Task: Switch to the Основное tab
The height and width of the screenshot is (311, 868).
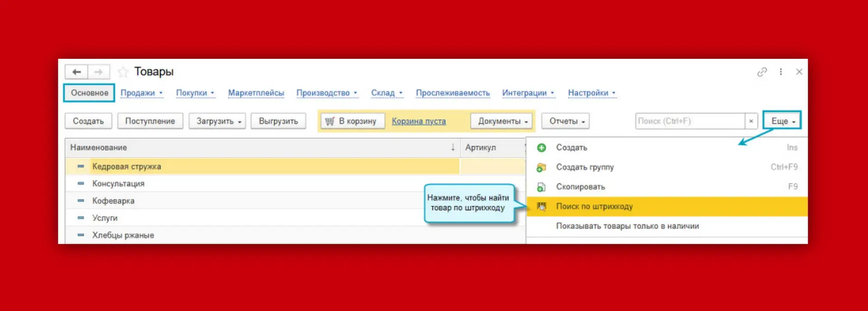Action: [89, 93]
